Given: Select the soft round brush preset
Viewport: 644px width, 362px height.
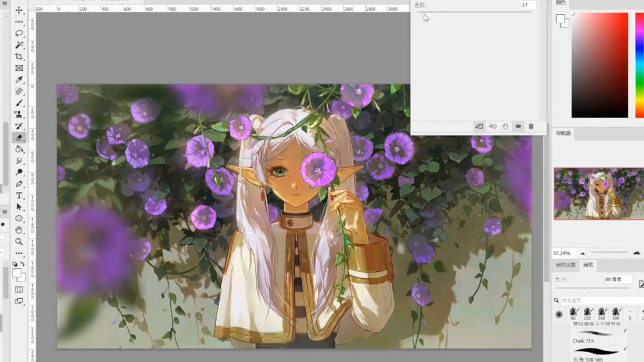Looking at the screenshot, I should point(558,314).
